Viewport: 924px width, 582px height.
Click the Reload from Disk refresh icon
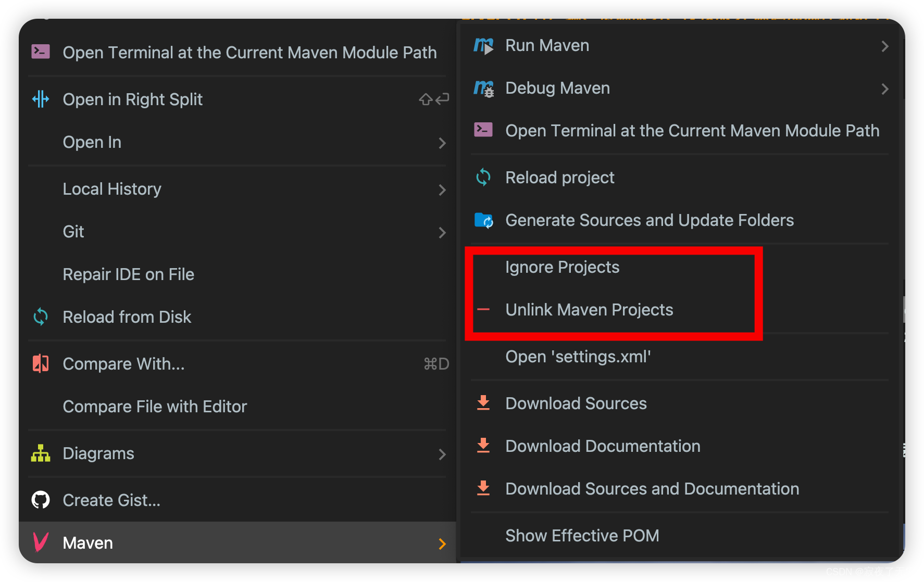[x=41, y=317]
